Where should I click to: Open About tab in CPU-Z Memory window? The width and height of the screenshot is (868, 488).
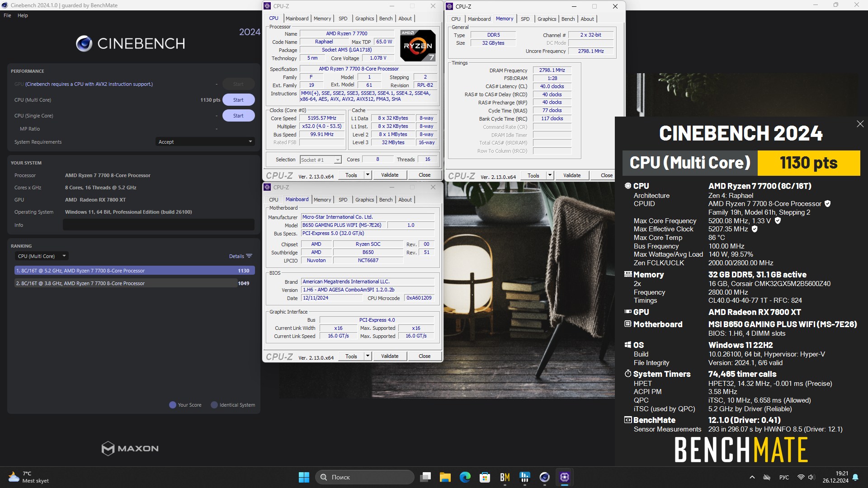pos(587,19)
